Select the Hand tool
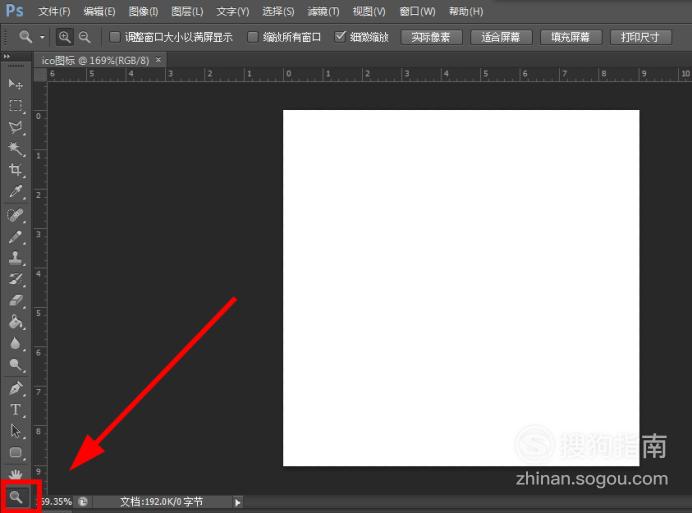 pyautogui.click(x=15, y=475)
